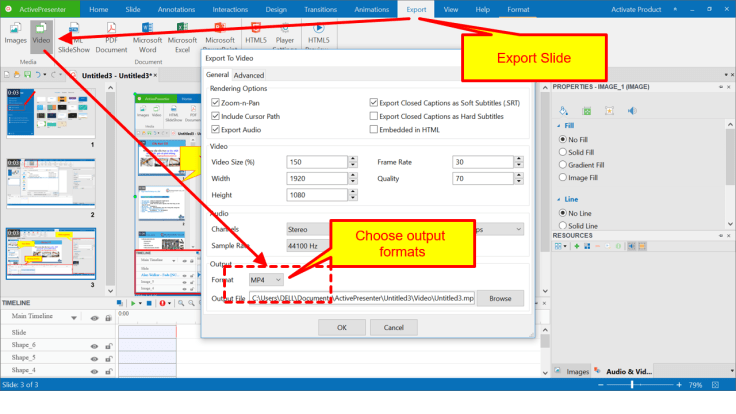Click the Output File path field
This screenshot has width=736, height=414.
click(x=362, y=298)
